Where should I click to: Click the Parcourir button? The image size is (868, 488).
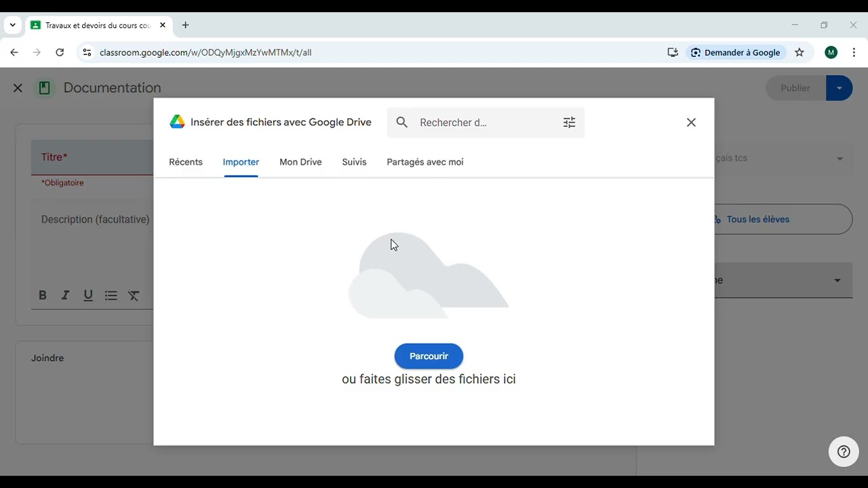coord(429,356)
